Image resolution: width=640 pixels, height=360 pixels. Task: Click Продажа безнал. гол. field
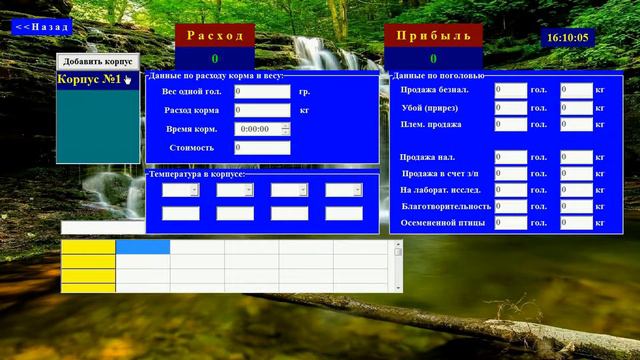coord(511,90)
